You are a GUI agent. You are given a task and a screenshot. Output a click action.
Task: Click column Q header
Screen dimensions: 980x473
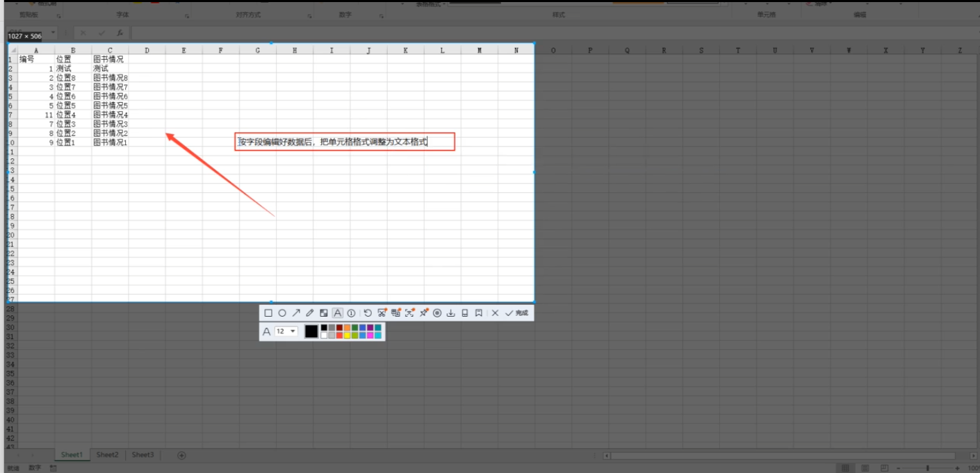pos(627,50)
